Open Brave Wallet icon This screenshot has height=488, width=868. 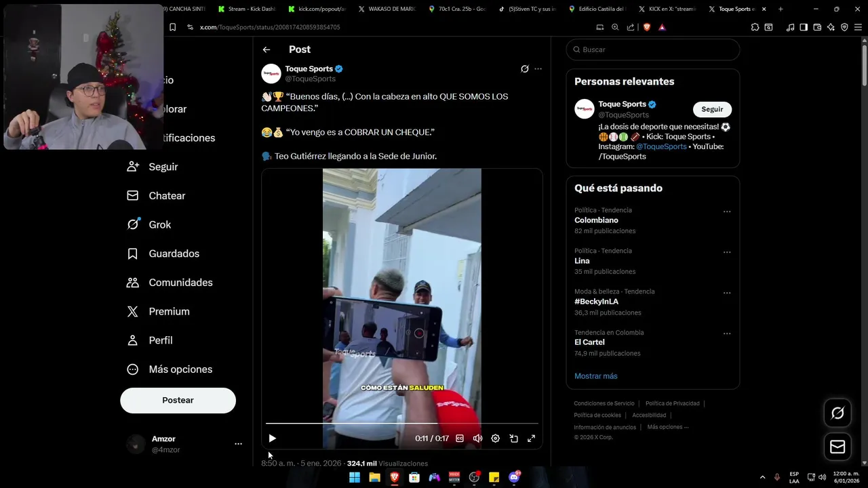[817, 27]
